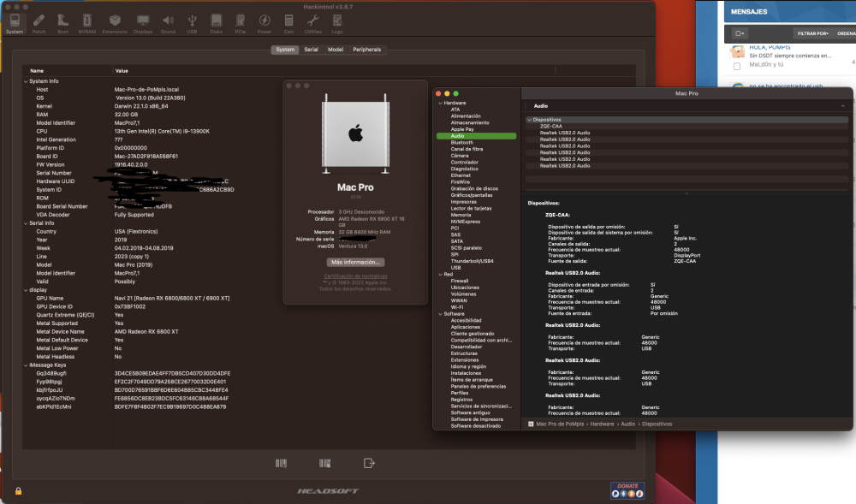Viewport: 856px width, 504px height.
Task: Select Gráficos/pantallas in the sidebar
Action: pos(472,195)
